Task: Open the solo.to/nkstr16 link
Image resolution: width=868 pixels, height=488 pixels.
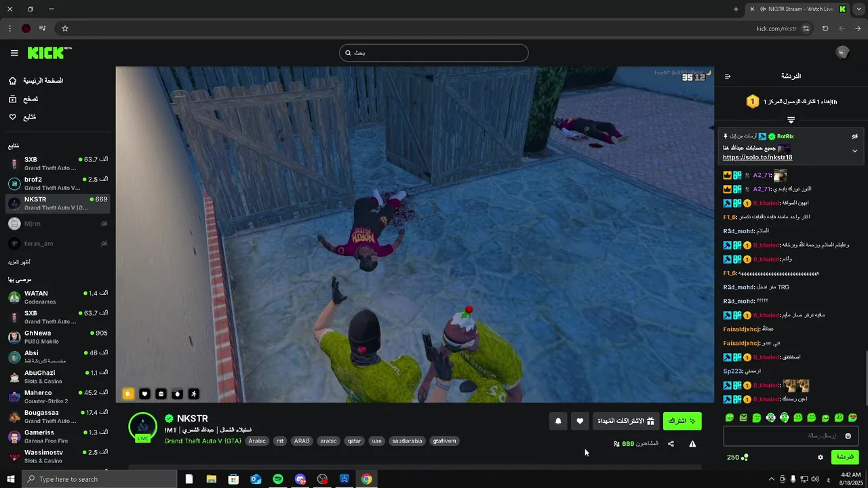Action: [x=757, y=157]
